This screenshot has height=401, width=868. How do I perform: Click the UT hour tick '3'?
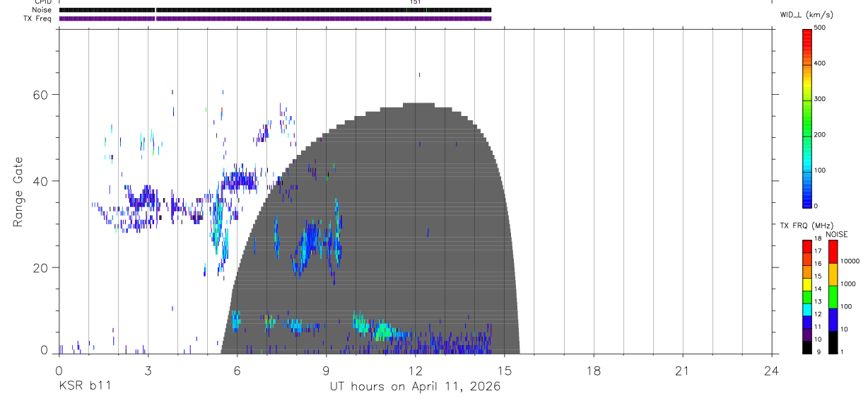coord(148,370)
